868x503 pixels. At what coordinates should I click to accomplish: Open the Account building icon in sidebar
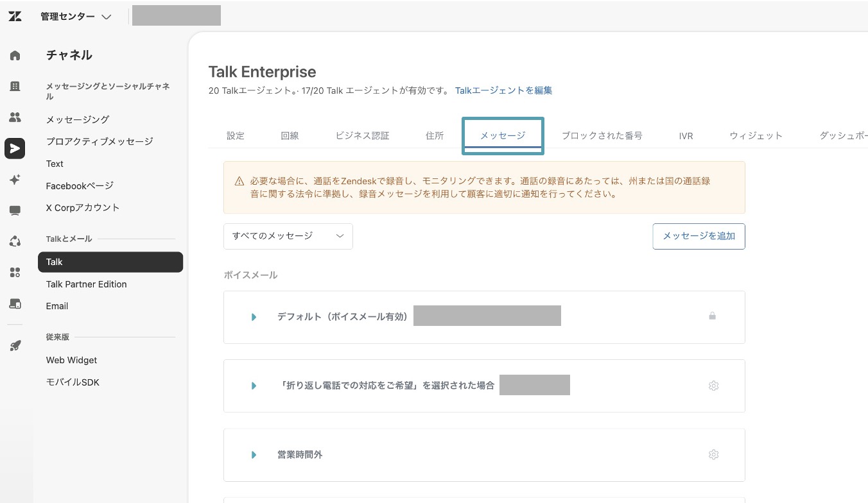coord(15,86)
